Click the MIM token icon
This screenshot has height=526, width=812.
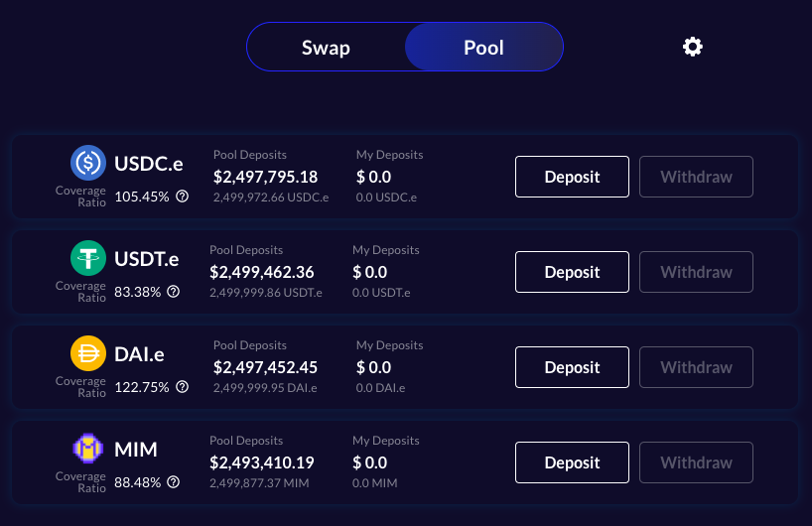coord(88,449)
